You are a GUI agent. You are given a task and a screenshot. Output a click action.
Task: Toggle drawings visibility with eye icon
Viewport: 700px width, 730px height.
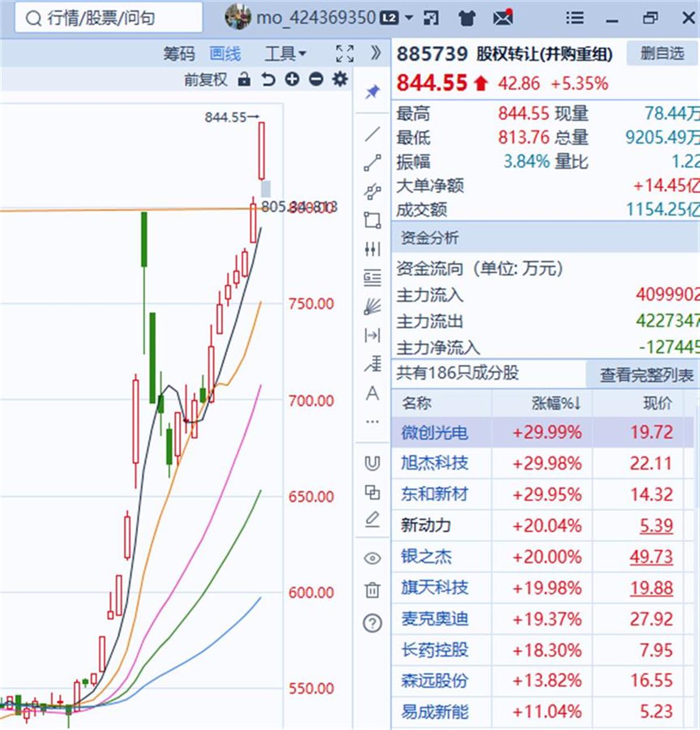372,558
